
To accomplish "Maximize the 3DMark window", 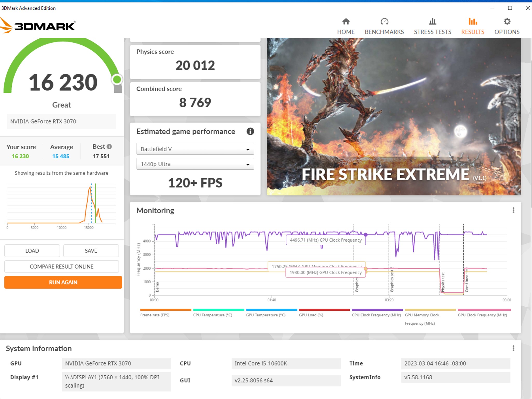I will point(510,8).
